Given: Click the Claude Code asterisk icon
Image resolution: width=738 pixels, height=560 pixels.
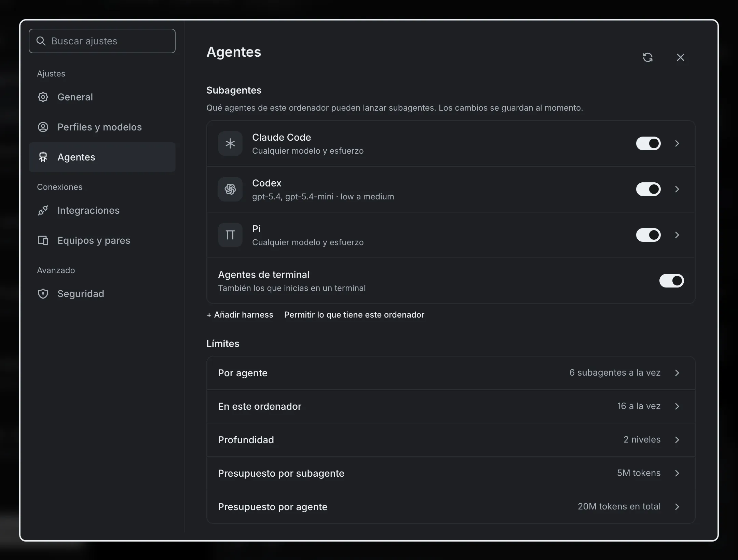Looking at the screenshot, I should 230,143.
